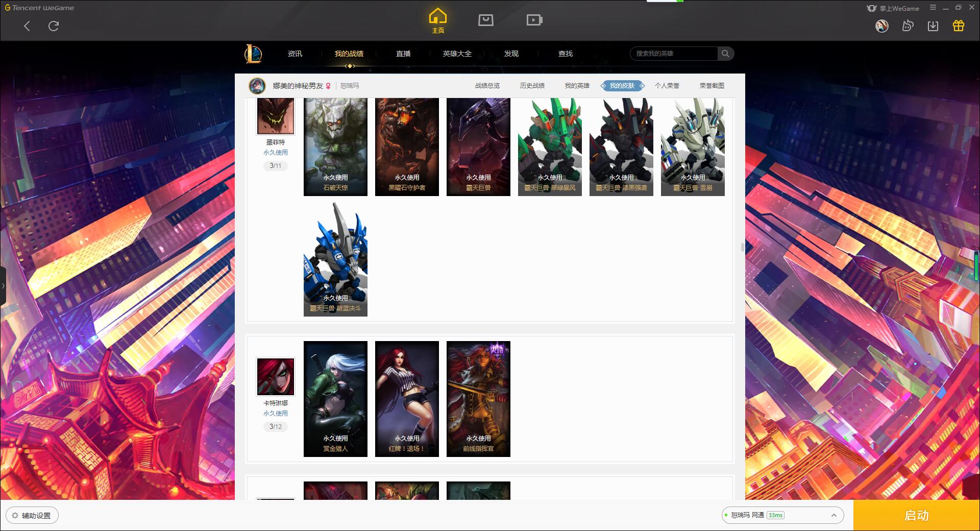980x531 pixels.
Task: Open the 霸天巨兽 skin card
Action: pos(478,147)
